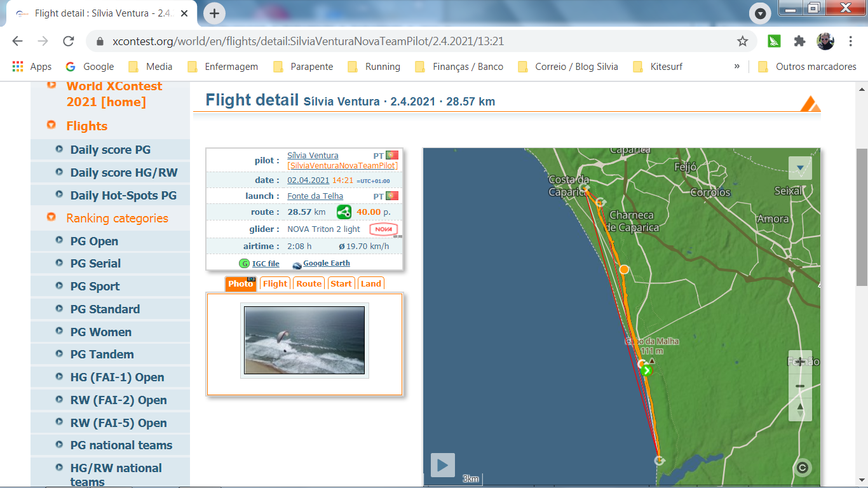Open the PG Women ranking category
868x488 pixels.
(x=101, y=332)
